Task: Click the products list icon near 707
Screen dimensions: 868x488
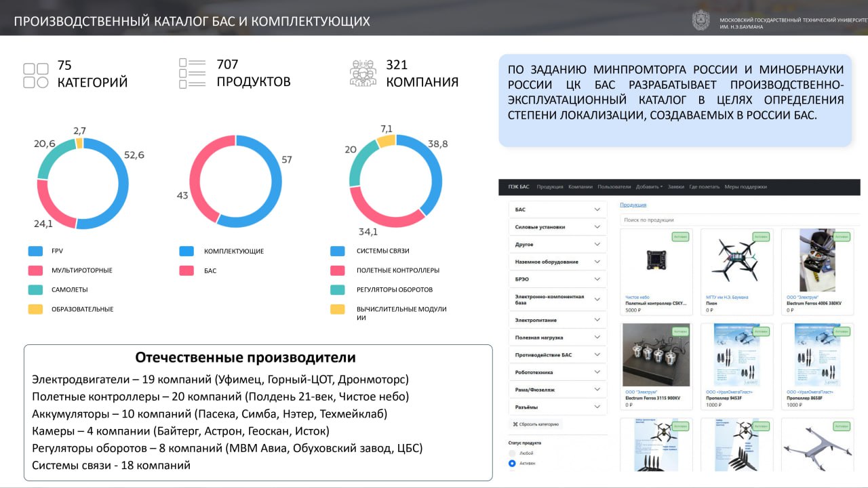Action: point(193,73)
